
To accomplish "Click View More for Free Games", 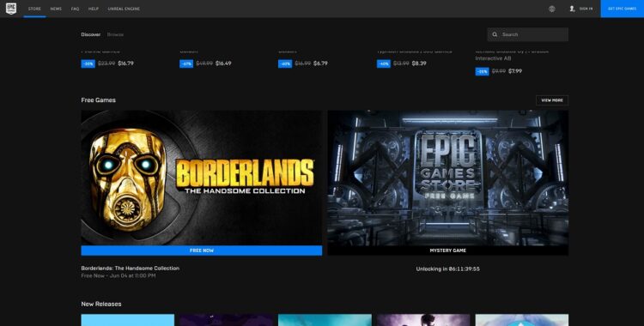I will click(552, 100).
